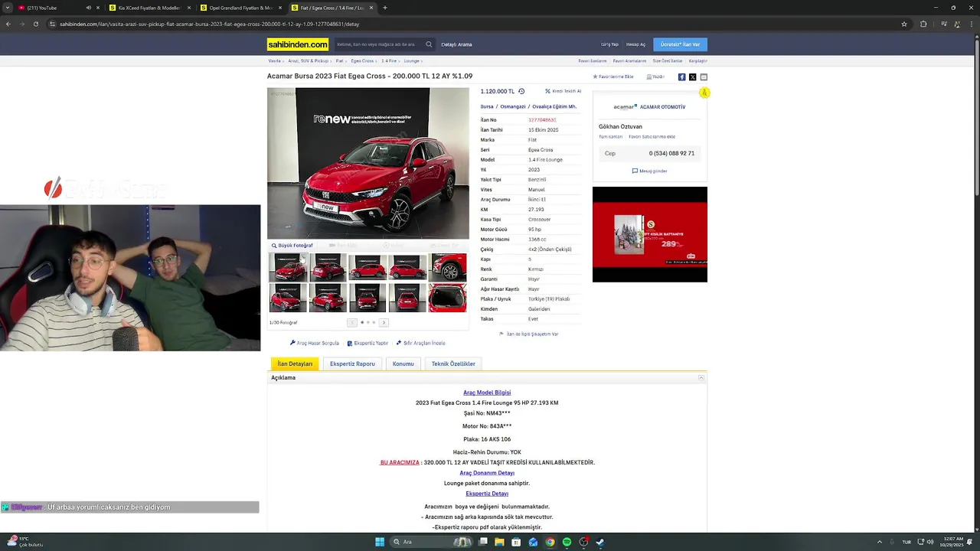Go to next photo page arrow
980x551 pixels.
pyautogui.click(x=384, y=322)
